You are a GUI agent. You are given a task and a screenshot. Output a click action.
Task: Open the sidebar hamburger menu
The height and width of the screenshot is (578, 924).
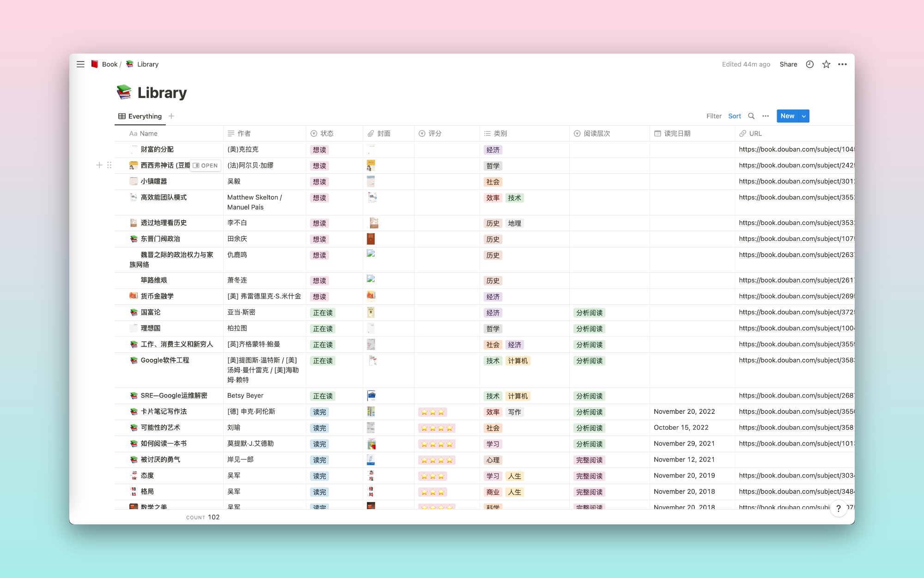coord(80,64)
